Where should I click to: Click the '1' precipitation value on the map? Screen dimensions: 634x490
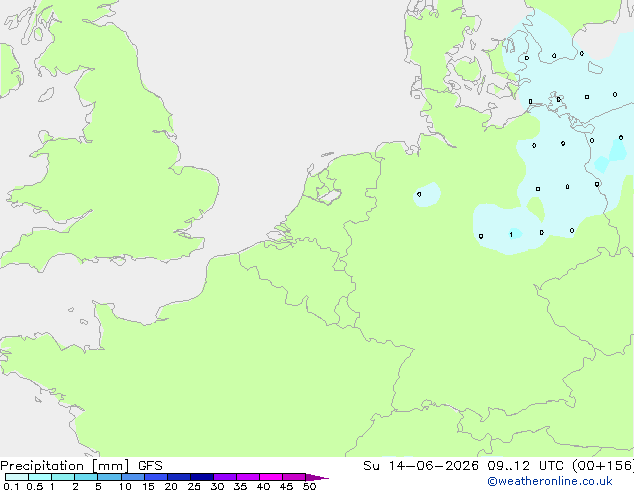click(511, 234)
